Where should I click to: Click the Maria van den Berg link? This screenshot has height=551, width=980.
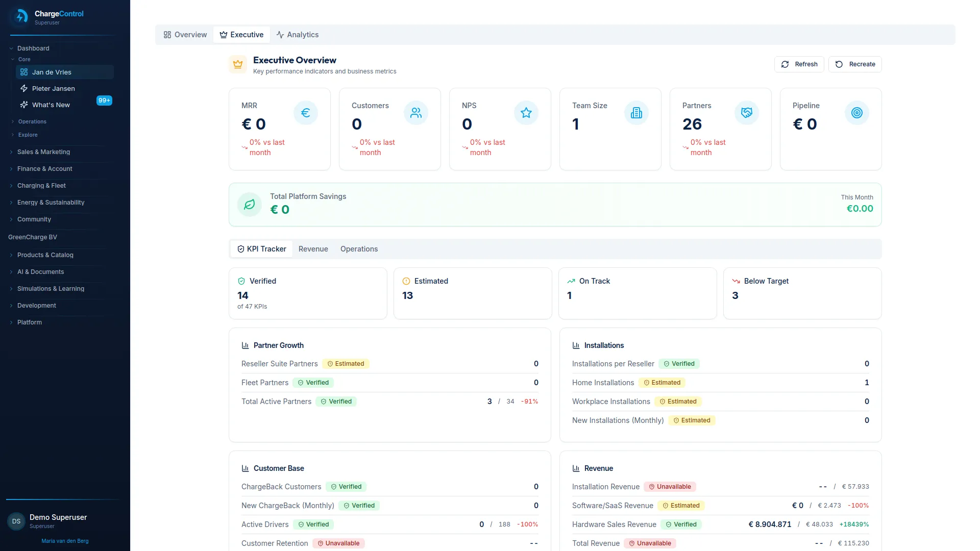[x=65, y=541]
